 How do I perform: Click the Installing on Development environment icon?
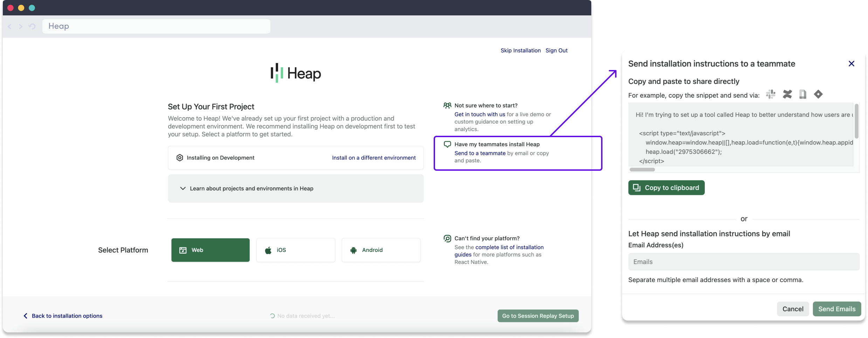point(180,158)
